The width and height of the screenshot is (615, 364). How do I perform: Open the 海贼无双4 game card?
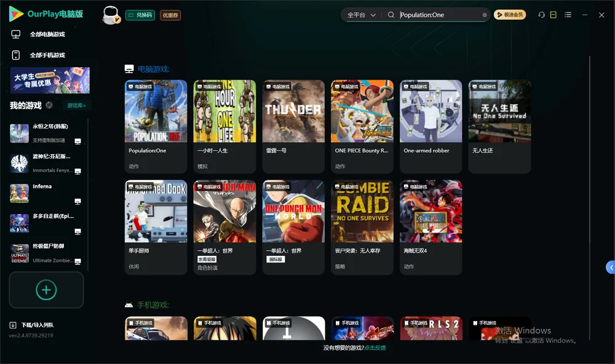click(430, 227)
